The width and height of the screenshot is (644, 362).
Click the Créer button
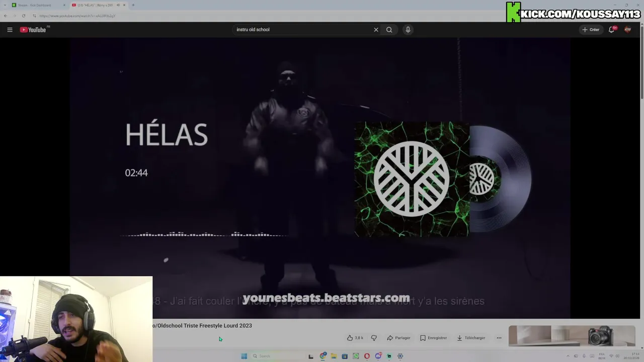pyautogui.click(x=591, y=30)
